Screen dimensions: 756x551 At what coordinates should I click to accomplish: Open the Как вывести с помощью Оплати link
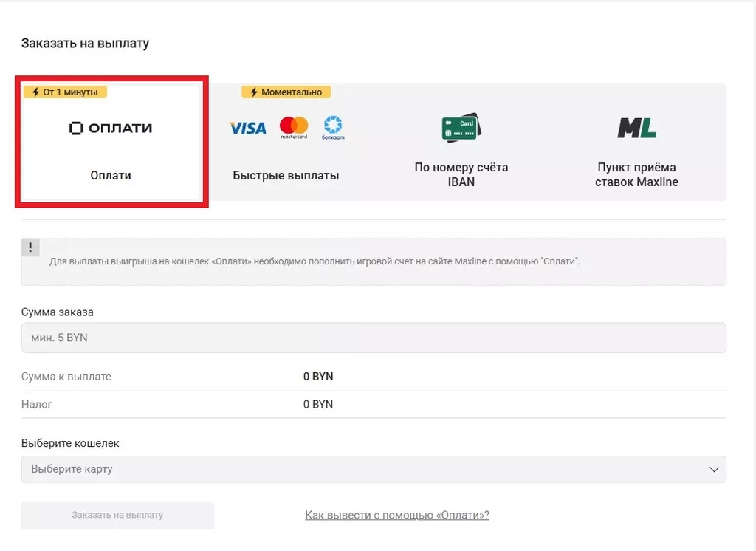tap(397, 515)
